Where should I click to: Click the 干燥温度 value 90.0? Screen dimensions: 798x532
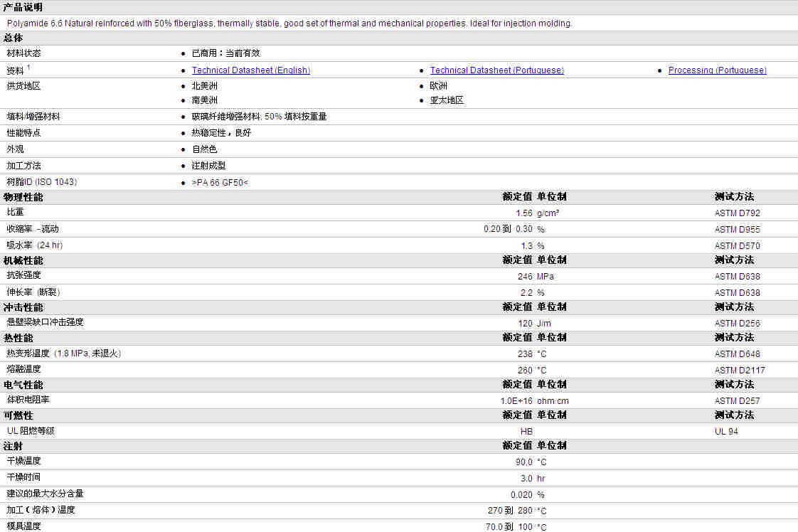(523, 462)
